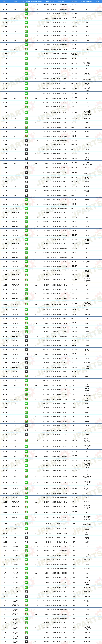Click petrol icon in A4 'CDNB, CAEA, CFKA' row
The height and width of the screenshot is (644, 102).
[26, 74]
